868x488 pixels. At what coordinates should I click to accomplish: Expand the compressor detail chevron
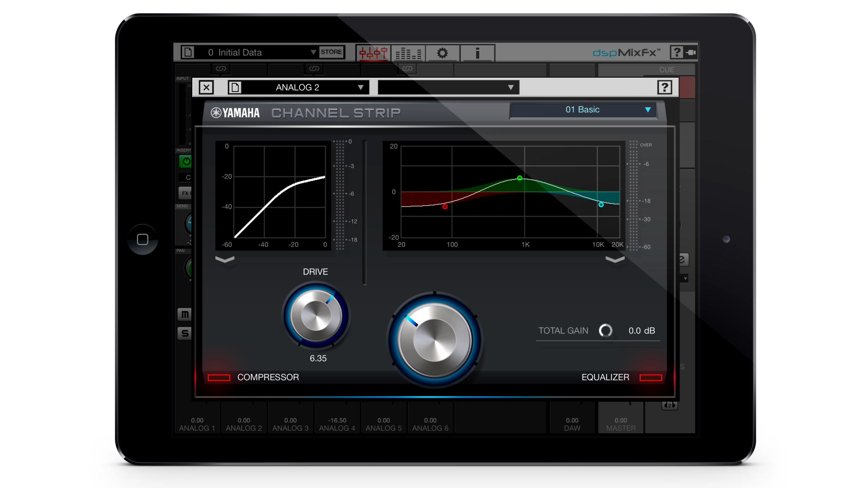coord(225,259)
